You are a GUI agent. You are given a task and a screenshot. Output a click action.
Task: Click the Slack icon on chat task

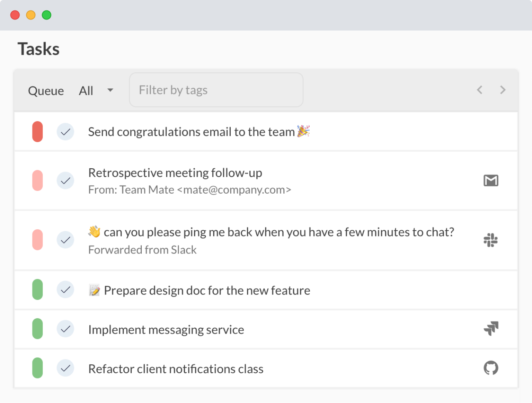point(491,240)
